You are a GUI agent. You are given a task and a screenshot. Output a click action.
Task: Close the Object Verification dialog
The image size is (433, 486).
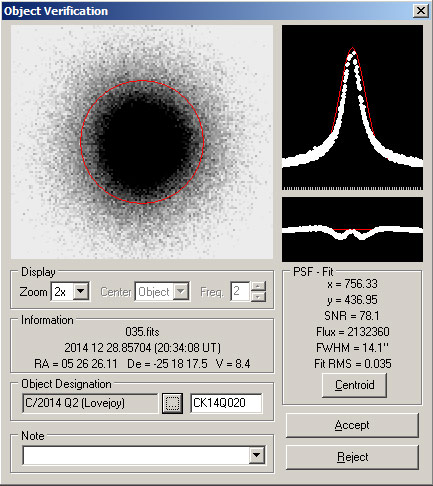421,11
